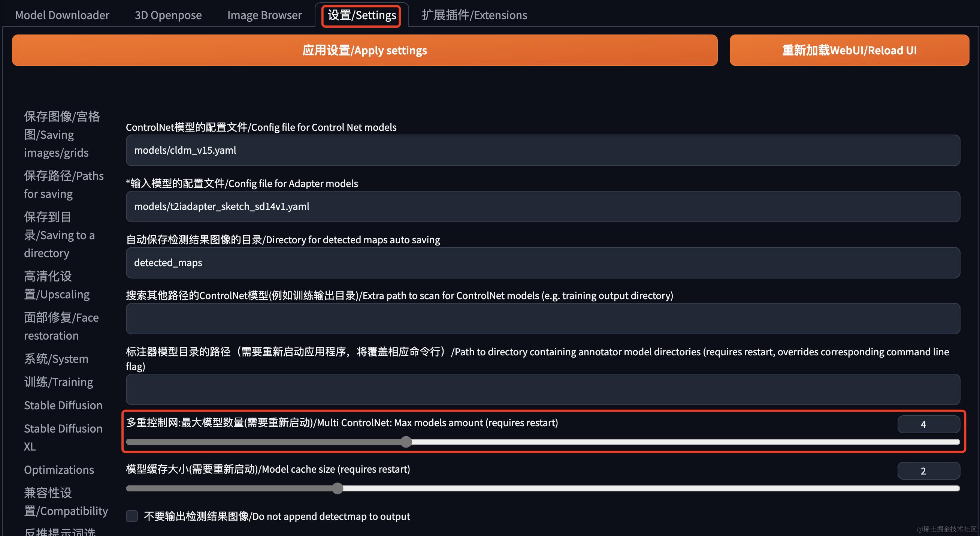The width and height of the screenshot is (980, 536).
Task: Click the annotator model directories path field
Action: click(542, 389)
